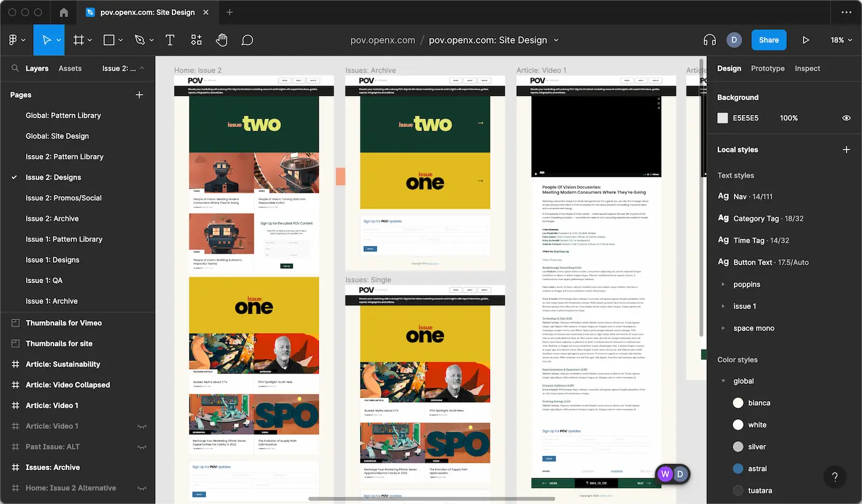Collapse the pages list dropdown
862x504 pixels.
142,68
